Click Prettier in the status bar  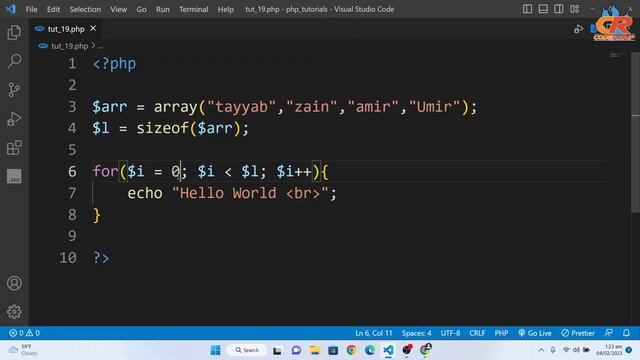click(x=578, y=333)
